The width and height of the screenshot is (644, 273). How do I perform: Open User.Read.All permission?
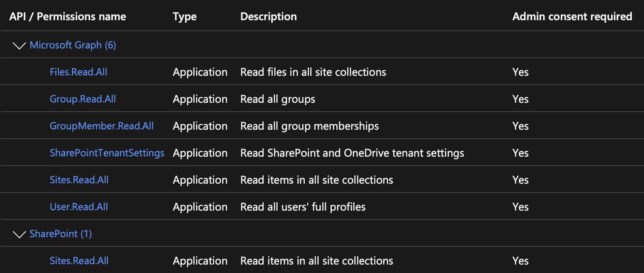79,207
